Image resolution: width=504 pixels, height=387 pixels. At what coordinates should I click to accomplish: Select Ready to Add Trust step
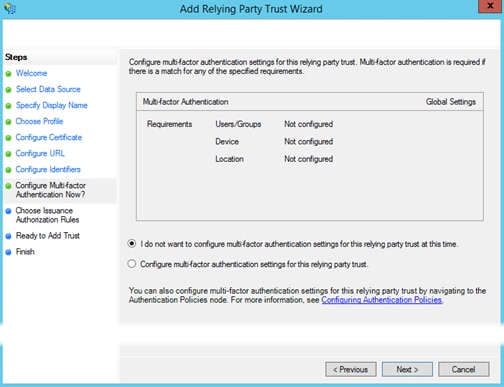point(48,236)
